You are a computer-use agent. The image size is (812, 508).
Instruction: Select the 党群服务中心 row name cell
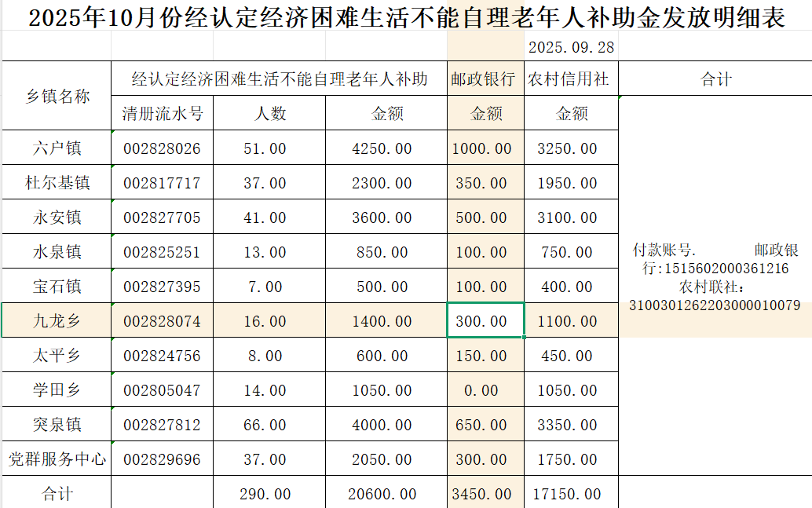[57, 459]
